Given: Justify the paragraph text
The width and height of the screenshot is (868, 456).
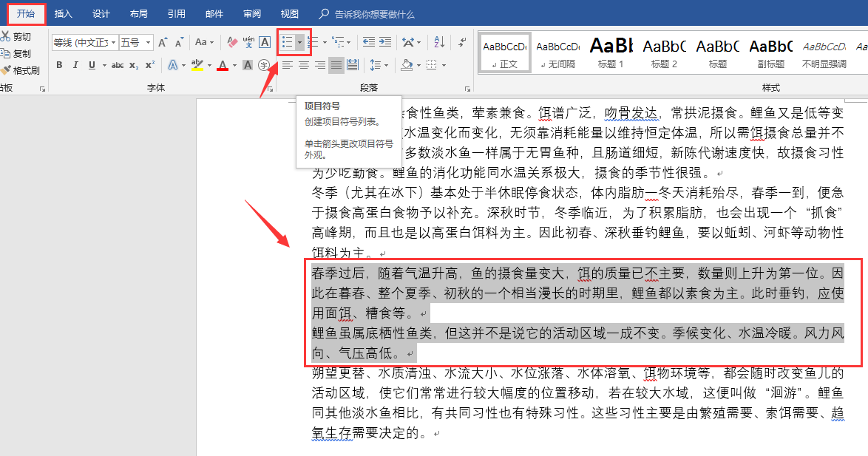Looking at the screenshot, I should (x=336, y=65).
